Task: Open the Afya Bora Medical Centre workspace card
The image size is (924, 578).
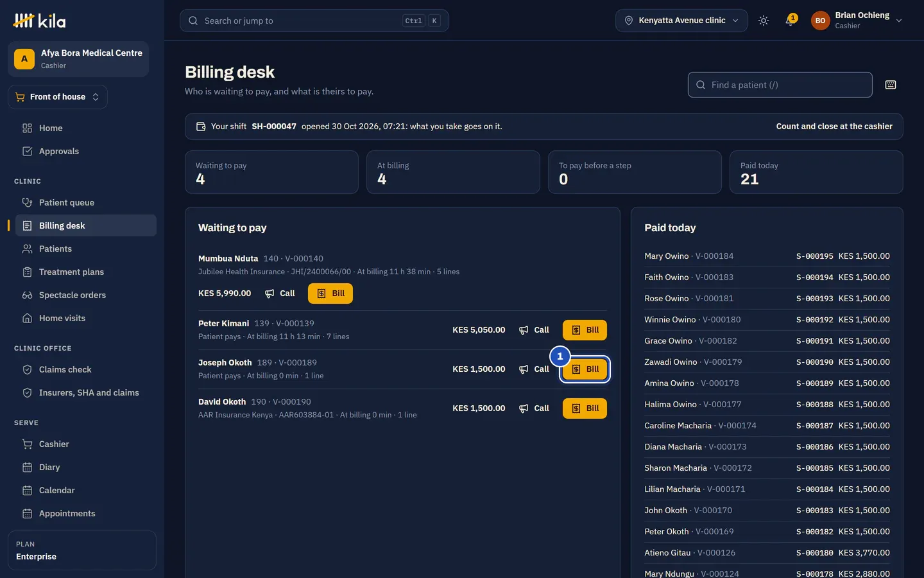Action: 78,59
